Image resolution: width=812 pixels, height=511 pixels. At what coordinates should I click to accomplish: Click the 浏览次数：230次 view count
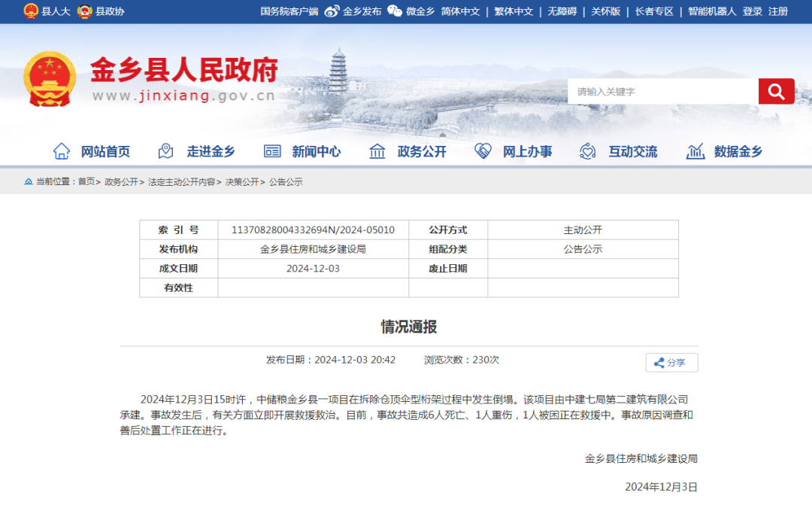click(462, 360)
